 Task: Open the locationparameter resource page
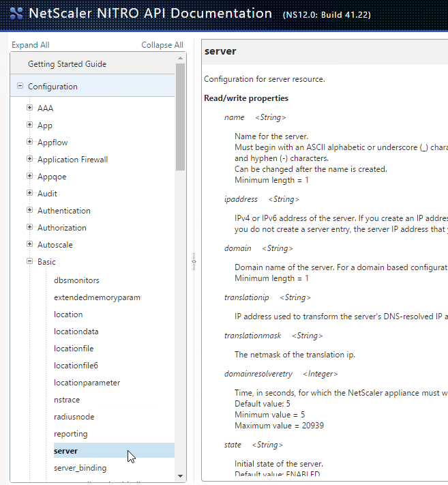tap(87, 383)
